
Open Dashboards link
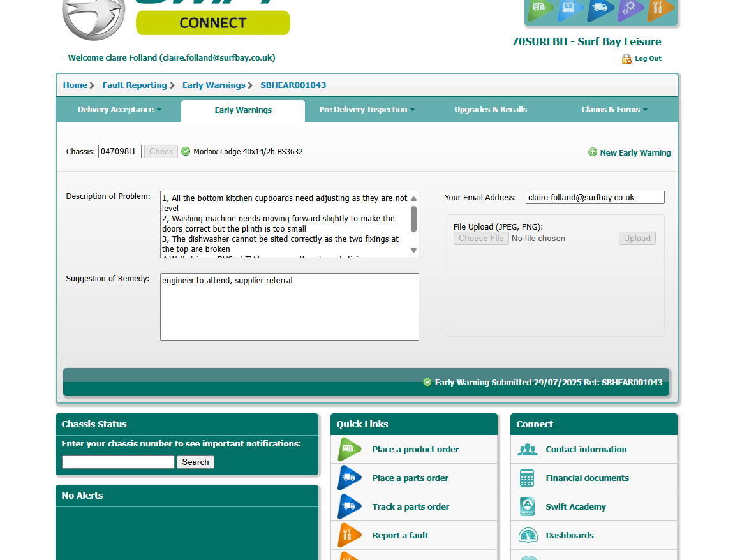pos(570,535)
